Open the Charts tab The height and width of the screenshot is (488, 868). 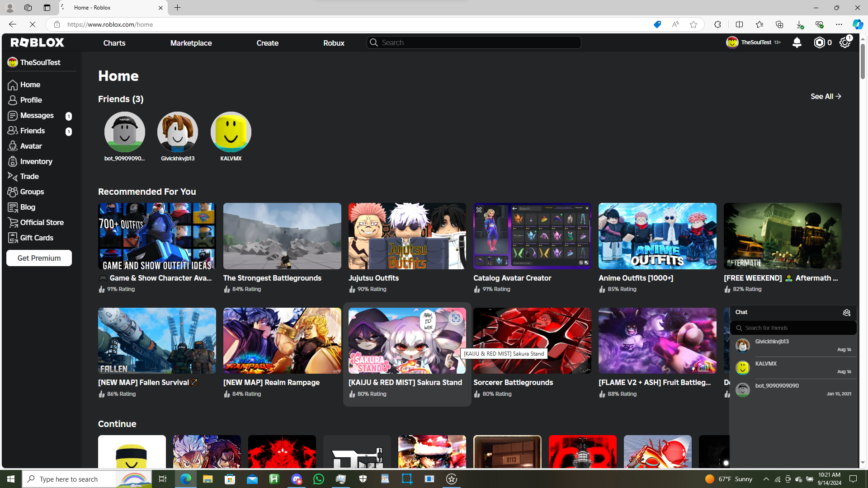pyautogui.click(x=114, y=43)
